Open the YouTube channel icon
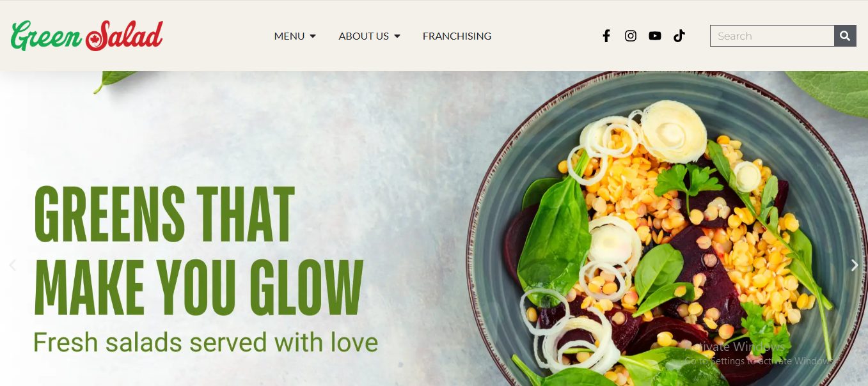Image resolution: width=868 pixels, height=386 pixels. pyautogui.click(x=655, y=36)
